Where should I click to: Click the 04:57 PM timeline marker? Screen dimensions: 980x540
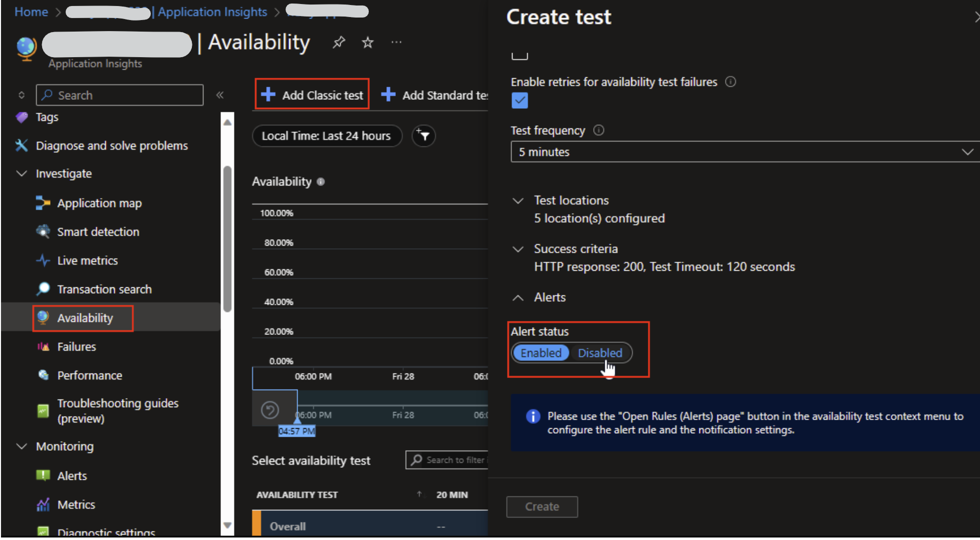coord(297,431)
